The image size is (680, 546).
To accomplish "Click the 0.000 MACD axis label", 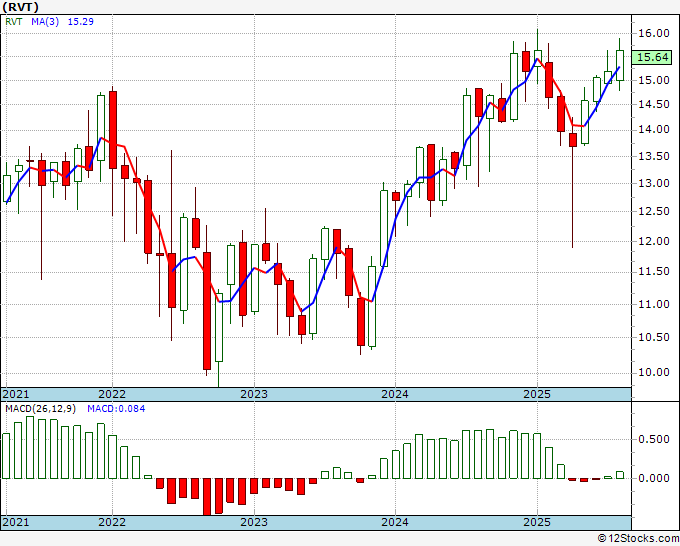I will point(654,478).
